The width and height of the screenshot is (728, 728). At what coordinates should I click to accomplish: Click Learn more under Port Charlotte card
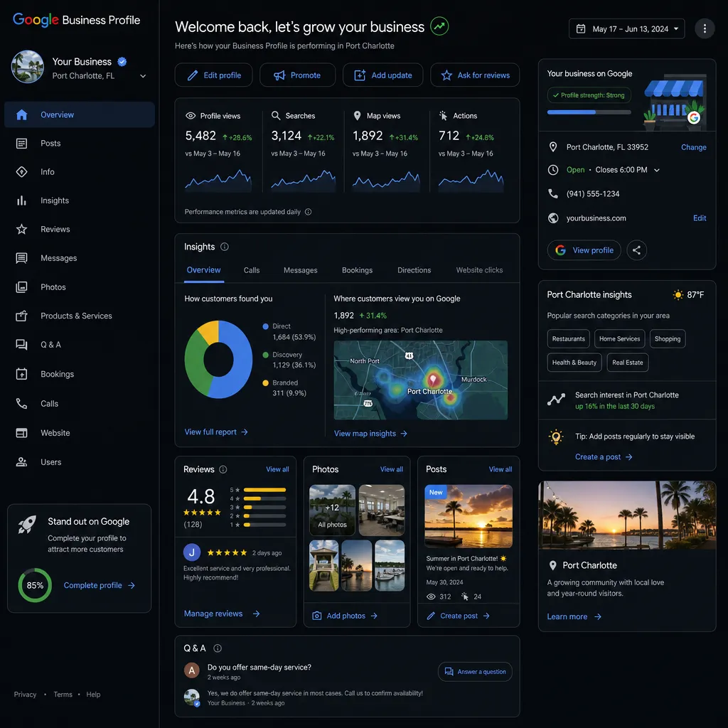pos(574,616)
